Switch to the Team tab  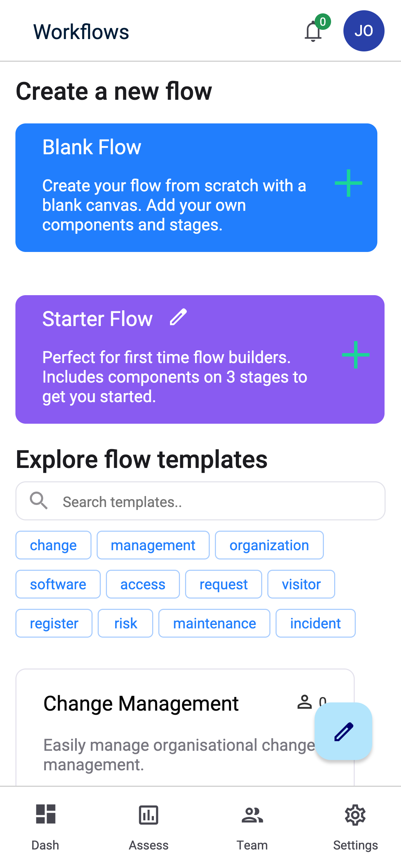(x=252, y=830)
